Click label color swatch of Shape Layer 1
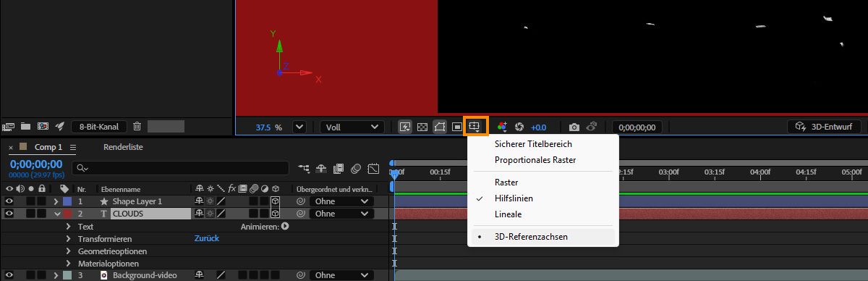Screen dimensions: 868x281 coord(67,201)
